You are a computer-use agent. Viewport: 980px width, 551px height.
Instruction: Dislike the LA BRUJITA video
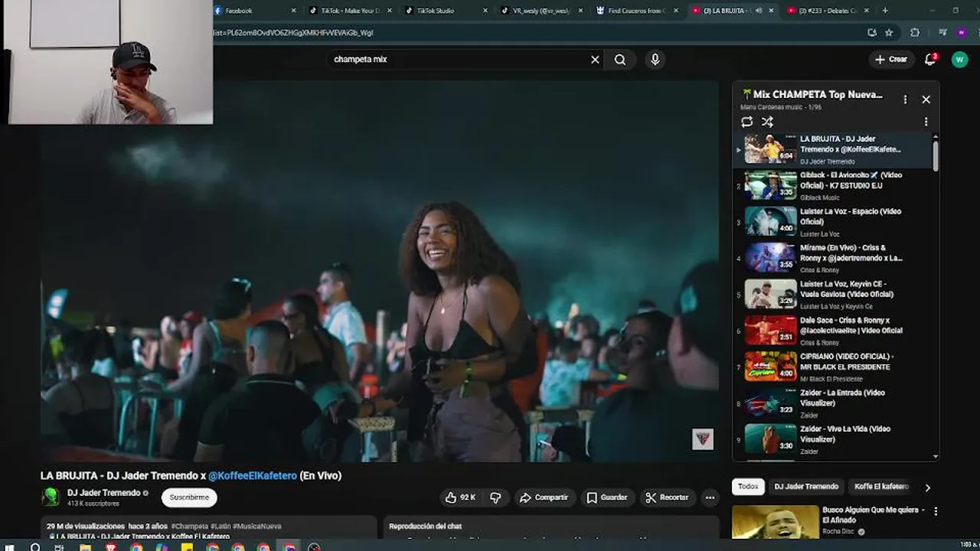tap(495, 497)
